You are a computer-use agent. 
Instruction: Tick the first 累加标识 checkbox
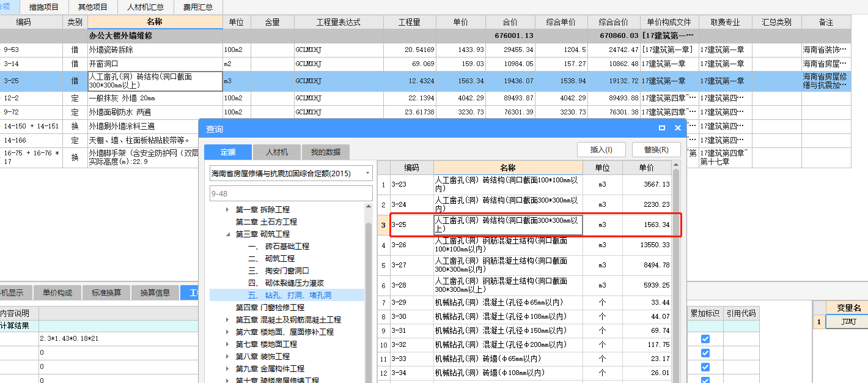705,339
